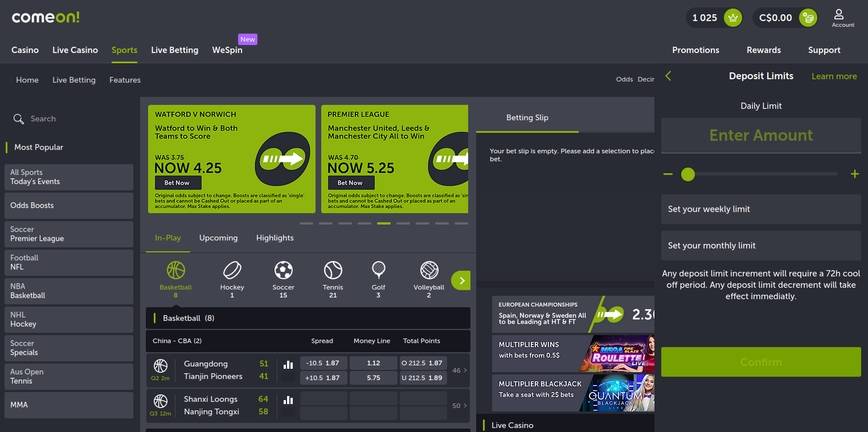The height and width of the screenshot is (432, 868).
Task: Select Guangdong spread -10.5 at 1.87
Action: pyautogui.click(x=322, y=363)
